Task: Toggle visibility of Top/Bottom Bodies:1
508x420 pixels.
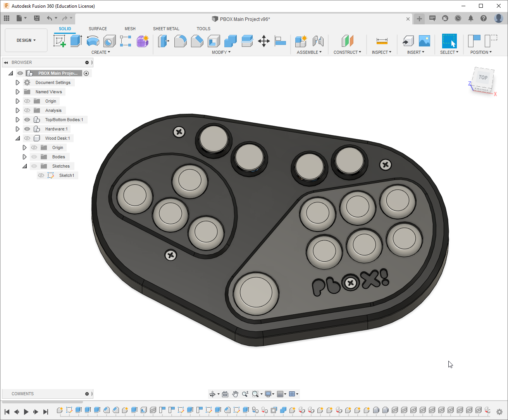Action: (27, 119)
